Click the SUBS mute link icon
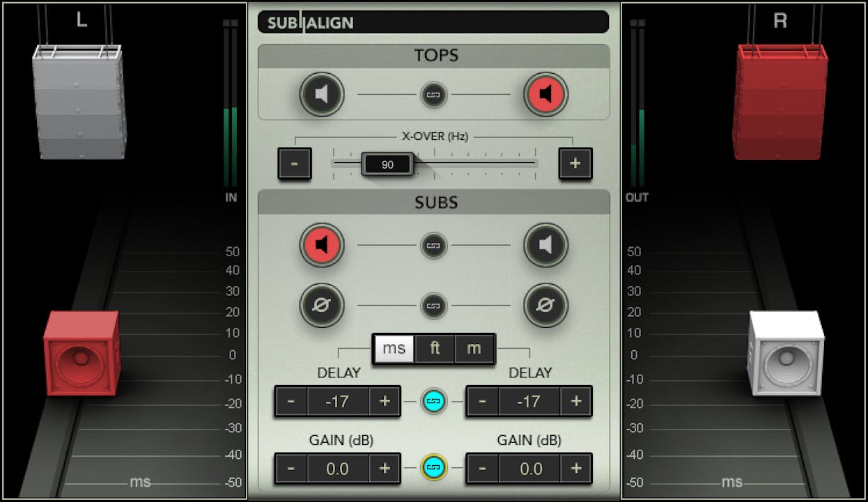The width and height of the screenshot is (868, 502). pyautogui.click(x=433, y=245)
